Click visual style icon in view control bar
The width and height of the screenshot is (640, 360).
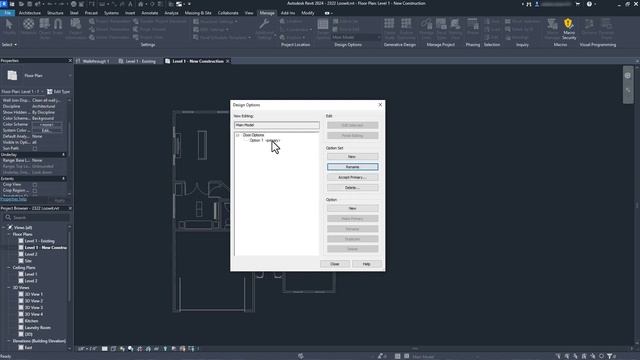(113, 349)
